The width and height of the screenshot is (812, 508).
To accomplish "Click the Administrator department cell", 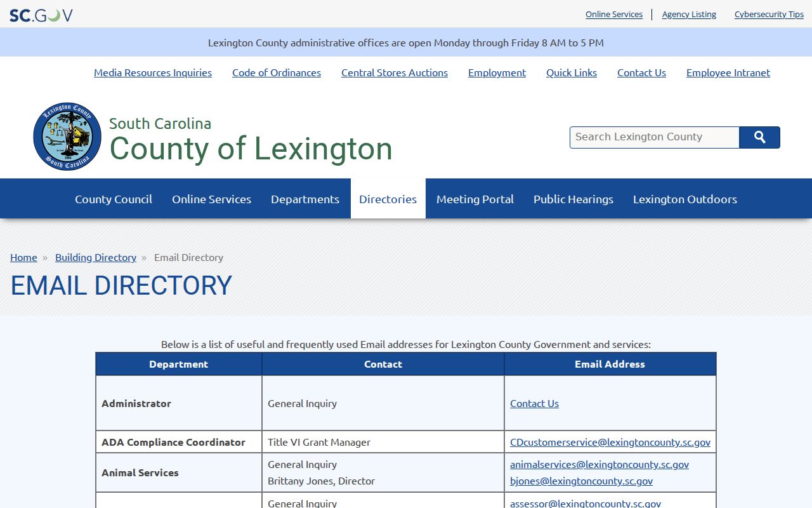I will [179, 403].
